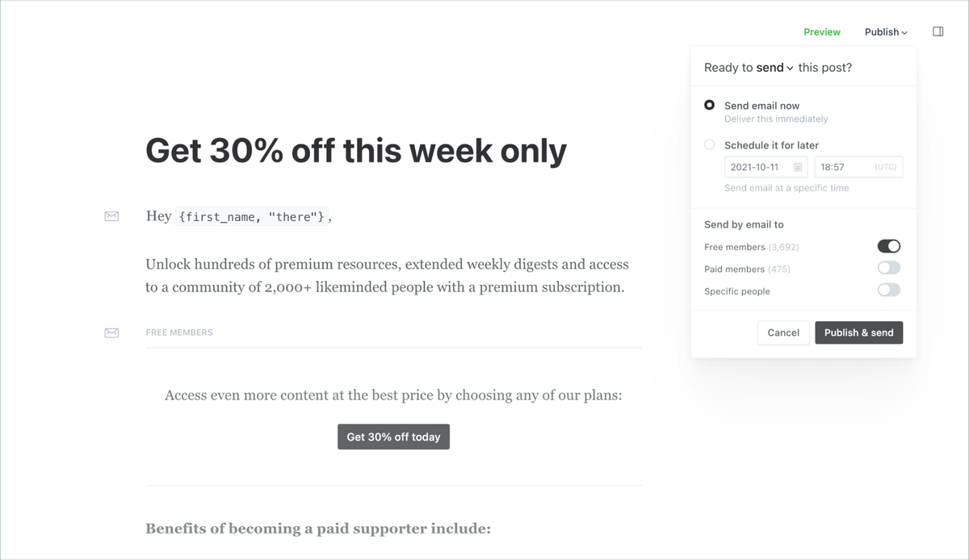Disable the Free members toggle
This screenshot has width=969, height=560.
888,246
